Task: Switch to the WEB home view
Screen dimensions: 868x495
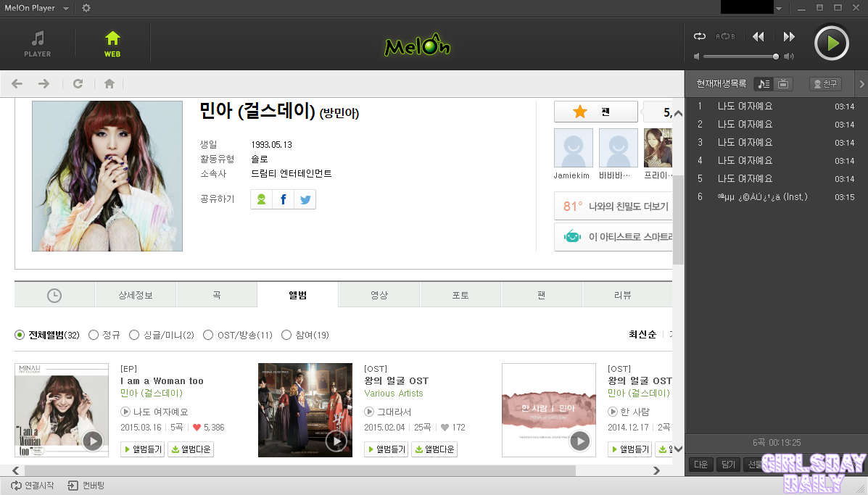Action: pyautogui.click(x=112, y=43)
